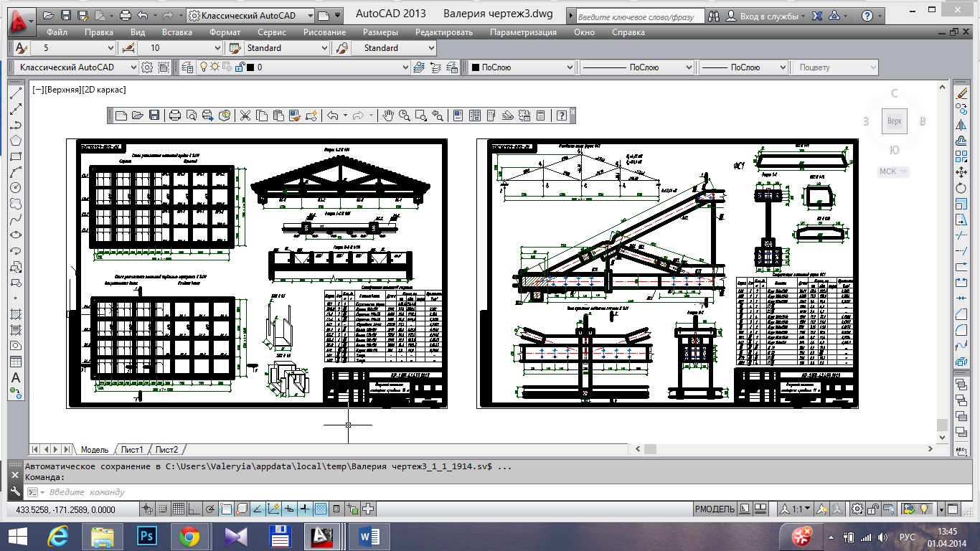Open text style dropdown showing '5'
The height and width of the screenshot is (551, 980).
pyautogui.click(x=72, y=48)
